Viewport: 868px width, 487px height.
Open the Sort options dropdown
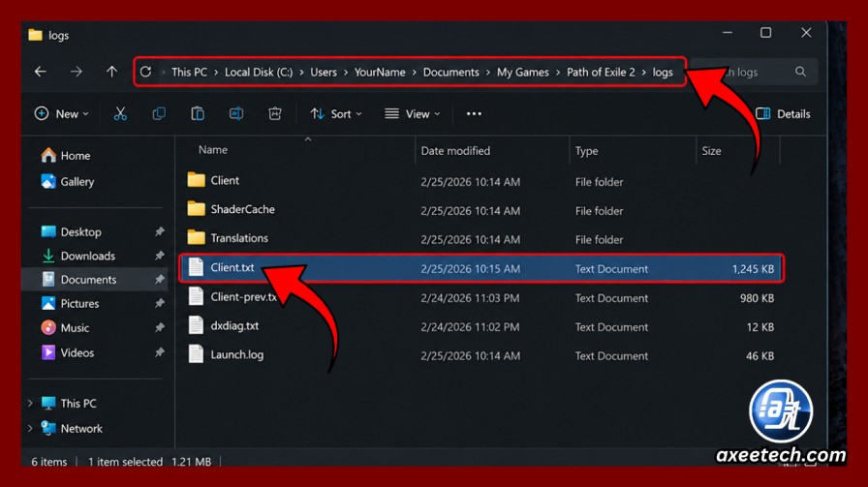click(336, 114)
